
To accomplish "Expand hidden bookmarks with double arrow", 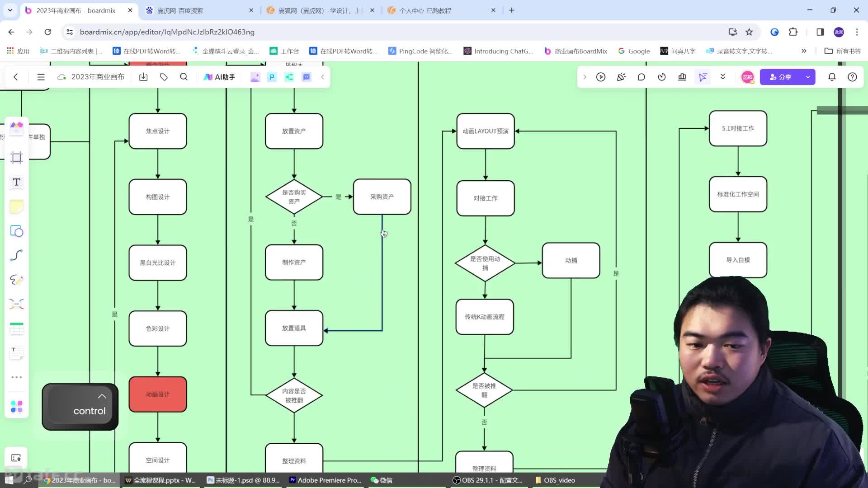I will pos(804,51).
